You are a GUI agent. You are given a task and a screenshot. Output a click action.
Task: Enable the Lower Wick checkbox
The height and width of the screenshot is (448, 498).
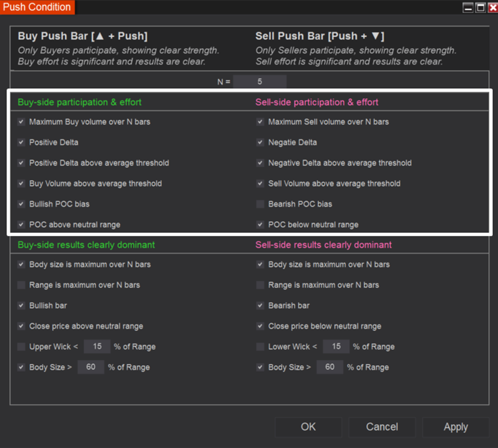pos(260,347)
